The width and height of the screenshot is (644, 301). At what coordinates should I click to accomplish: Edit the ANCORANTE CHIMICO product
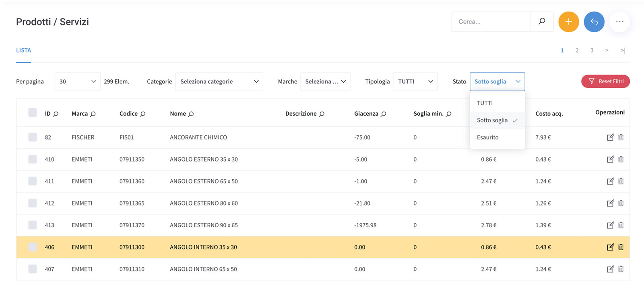pos(610,137)
